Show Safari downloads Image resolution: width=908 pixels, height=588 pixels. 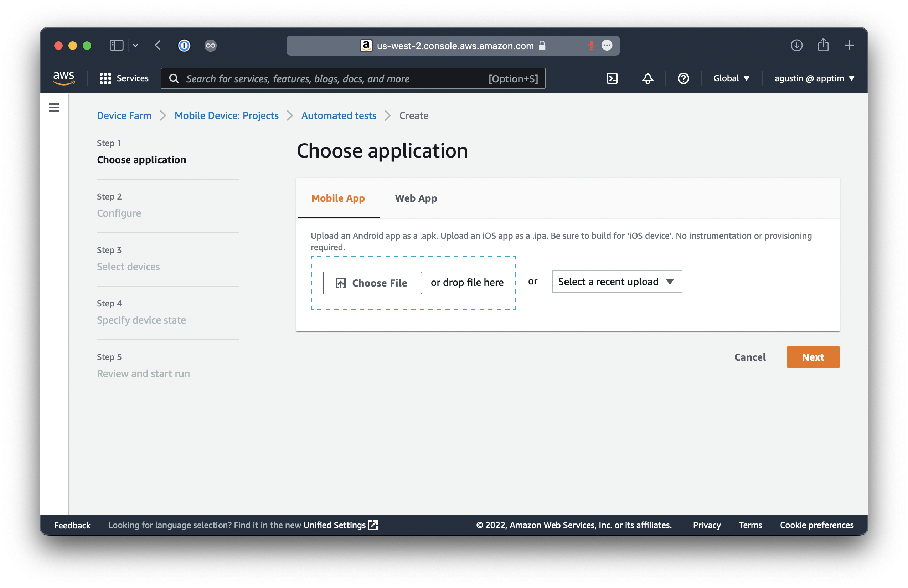796,45
